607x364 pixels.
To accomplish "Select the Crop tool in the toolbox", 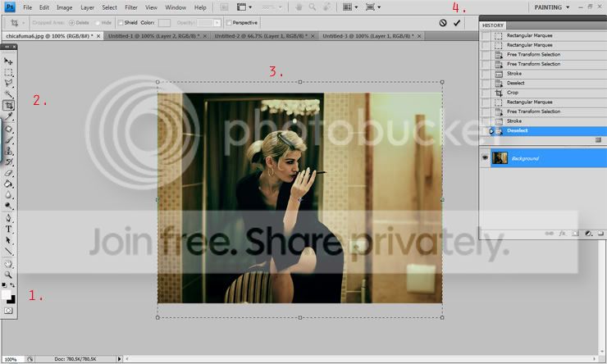I will pyautogui.click(x=9, y=106).
